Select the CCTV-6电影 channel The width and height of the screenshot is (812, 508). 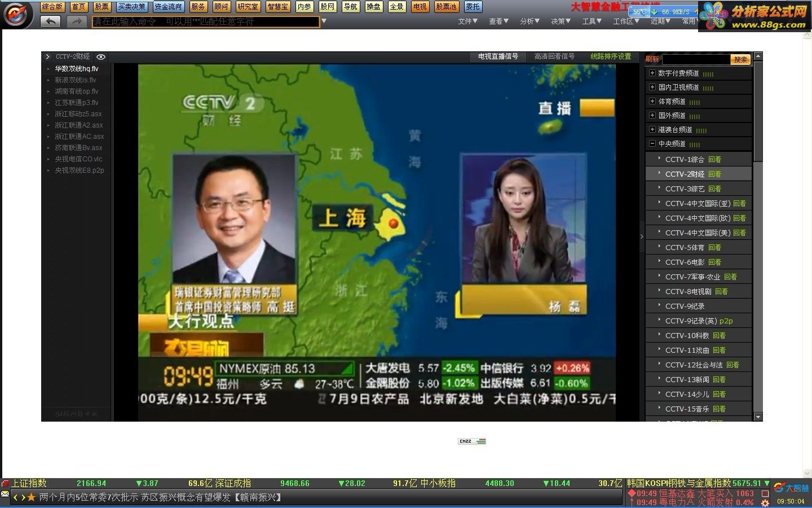pyautogui.click(x=685, y=262)
